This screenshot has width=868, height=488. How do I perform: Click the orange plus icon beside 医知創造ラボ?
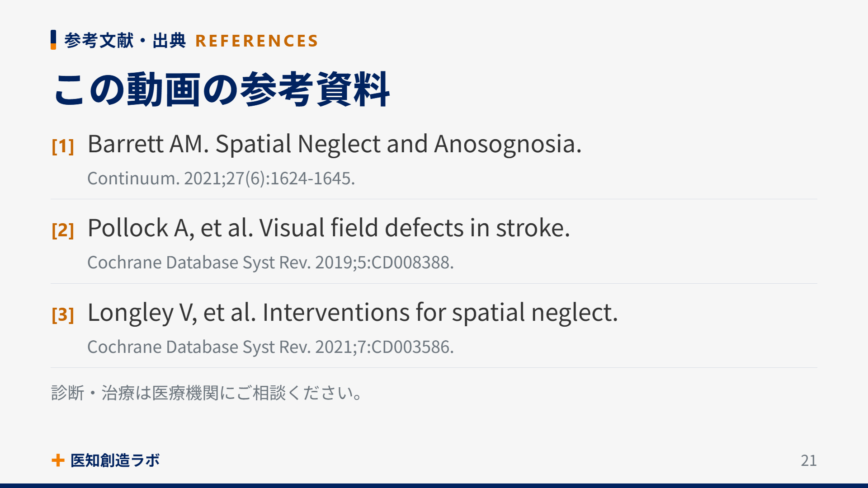point(58,460)
